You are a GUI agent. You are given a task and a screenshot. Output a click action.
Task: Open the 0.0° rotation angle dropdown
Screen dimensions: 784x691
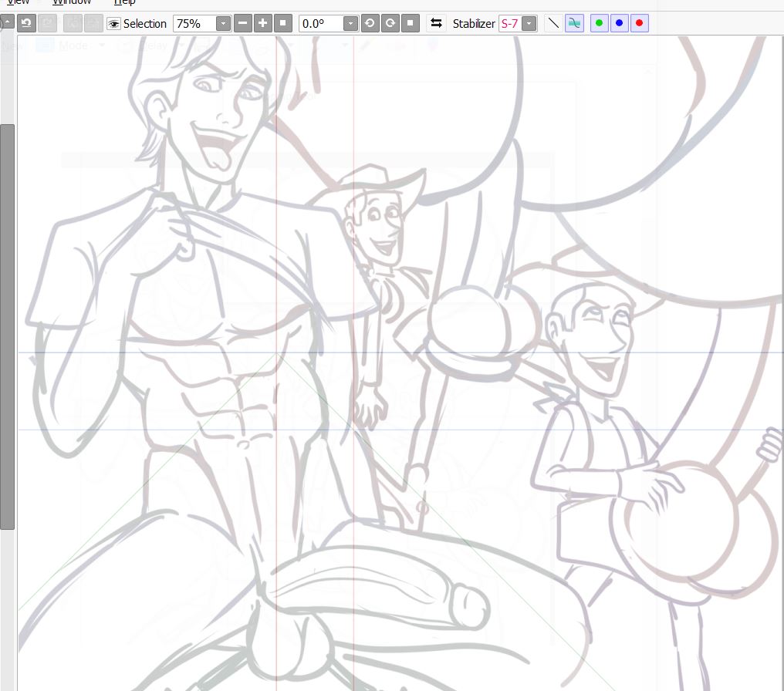click(350, 24)
